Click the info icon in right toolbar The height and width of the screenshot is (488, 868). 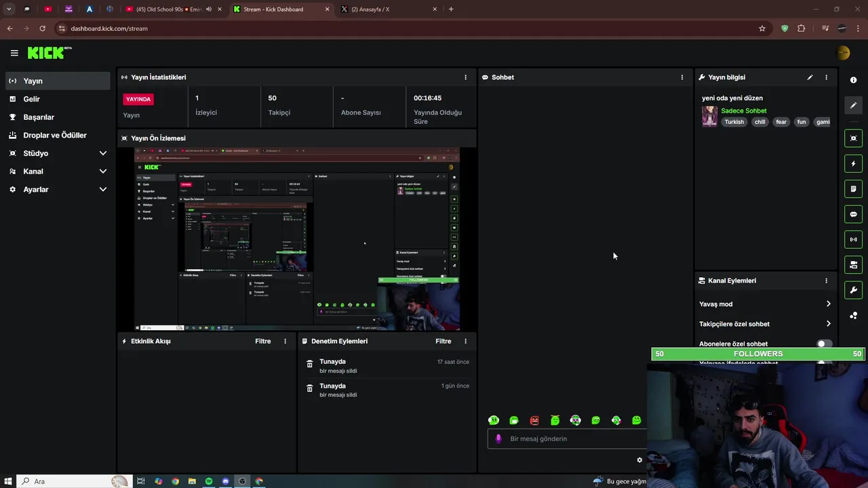point(853,80)
